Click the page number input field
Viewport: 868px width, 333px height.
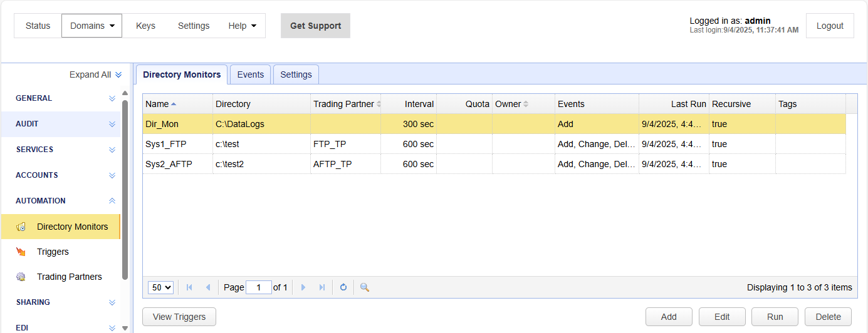coord(258,287)
